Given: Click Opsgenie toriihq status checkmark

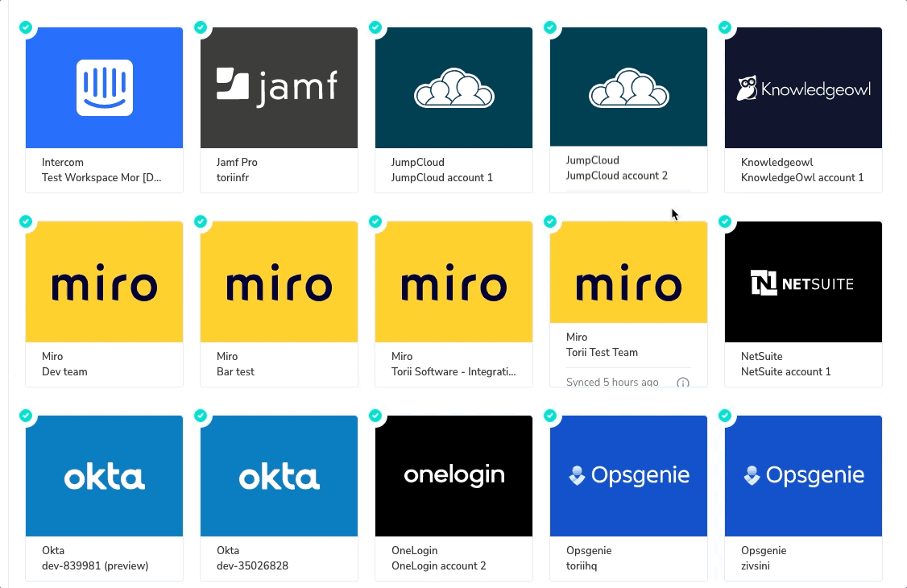Looking at the screenshot, I should 550,416.
